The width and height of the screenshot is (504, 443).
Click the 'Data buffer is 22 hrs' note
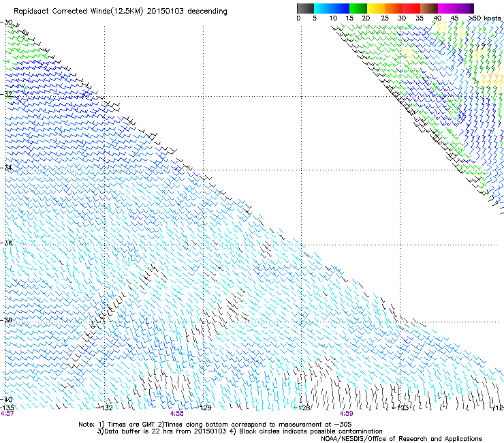pyautogui.click(x=162, y=431)
